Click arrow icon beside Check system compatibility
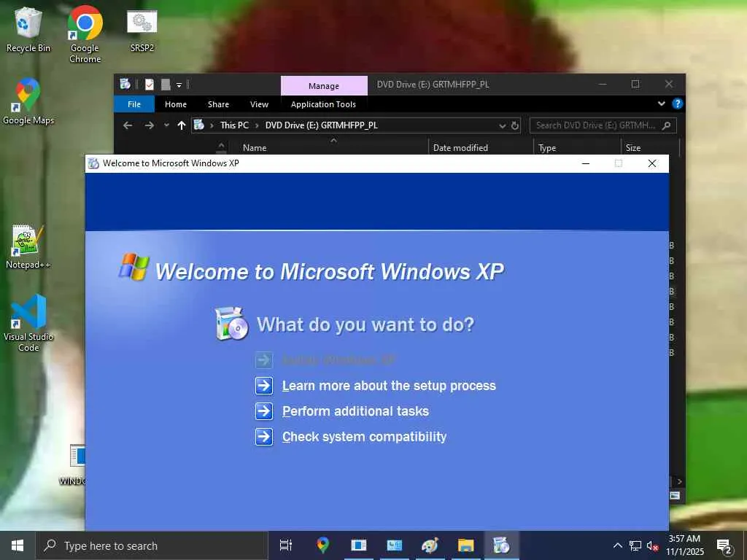 click(x=264, y=437)
